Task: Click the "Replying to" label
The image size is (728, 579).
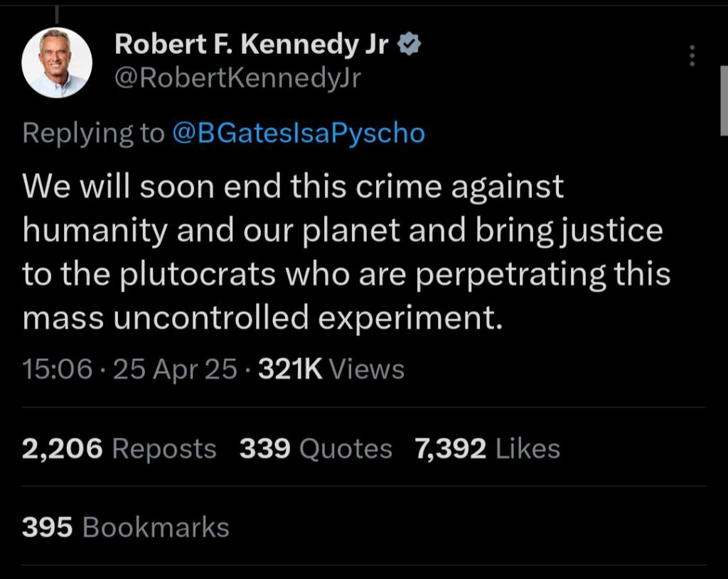Action: pos(93,133)
